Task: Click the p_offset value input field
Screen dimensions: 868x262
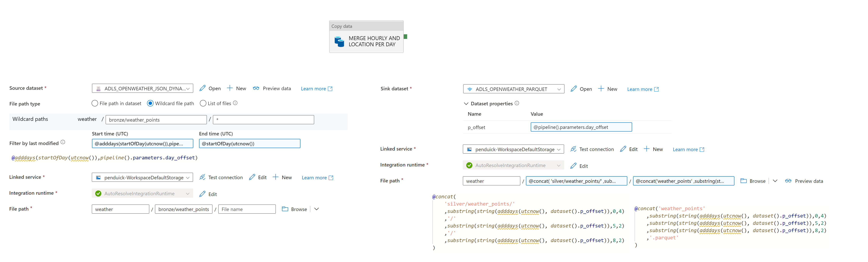Action: 581,127
